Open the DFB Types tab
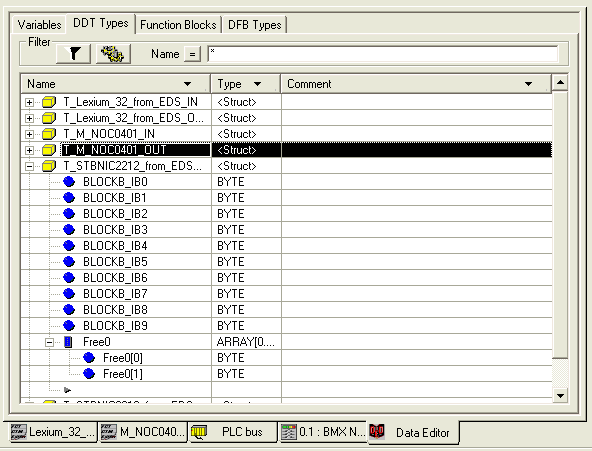Screen dimensions: 592x451 click(x=255, y=25)
